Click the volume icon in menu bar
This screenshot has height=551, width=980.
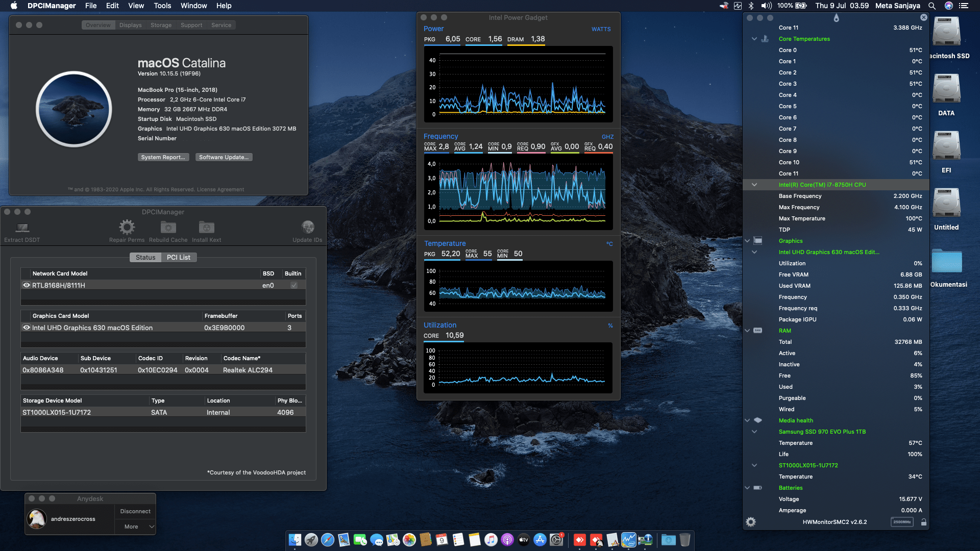[x=766, y=6]
